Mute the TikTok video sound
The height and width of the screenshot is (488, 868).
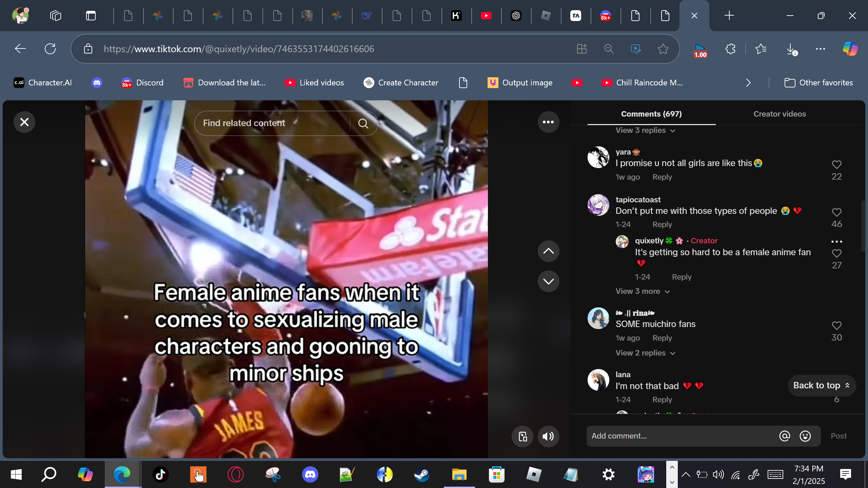point(548,436)
